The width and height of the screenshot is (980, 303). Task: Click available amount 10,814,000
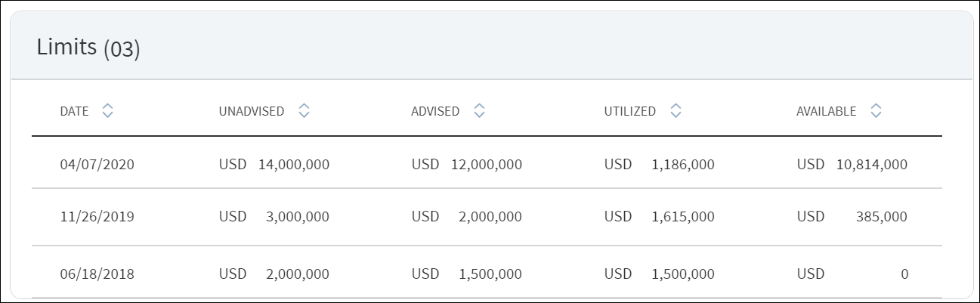point(872,164)
